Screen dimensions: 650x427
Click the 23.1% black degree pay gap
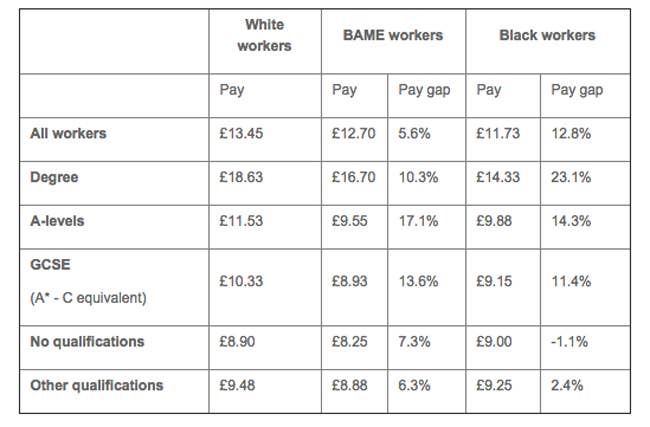(571, 177)
